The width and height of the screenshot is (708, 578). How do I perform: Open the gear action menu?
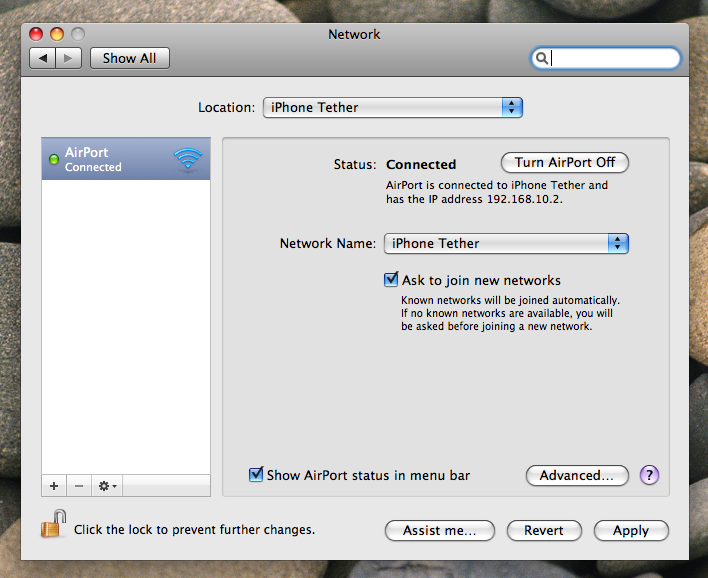(x=107, y=486)
